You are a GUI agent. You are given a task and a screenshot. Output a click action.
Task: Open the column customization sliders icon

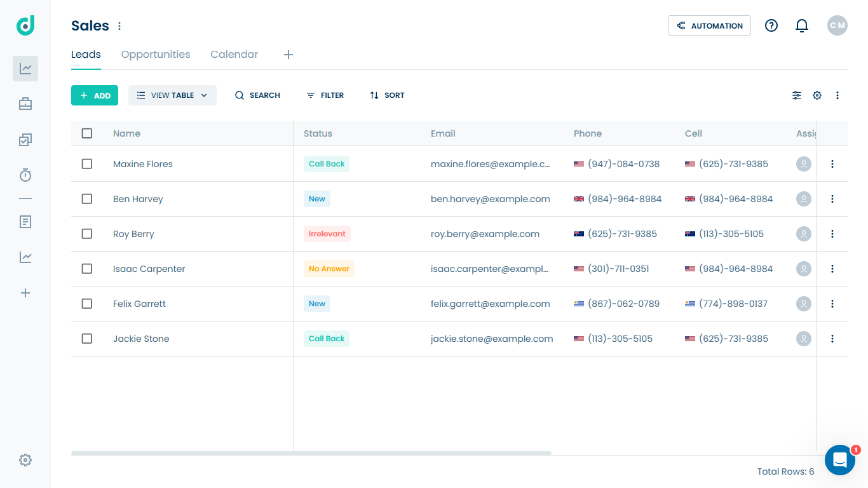[797, 95]
